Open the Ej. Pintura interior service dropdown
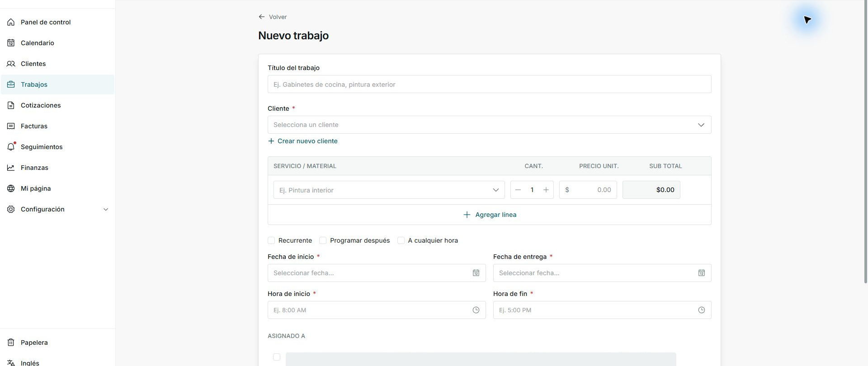This screenshot has width=868, height=366. [389, 190]
